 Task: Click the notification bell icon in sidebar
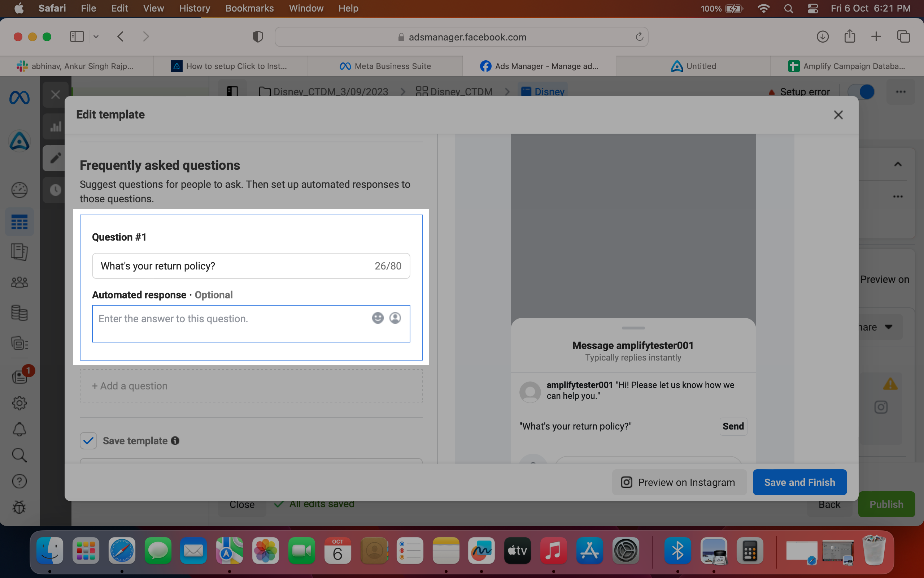click(19, 429)
